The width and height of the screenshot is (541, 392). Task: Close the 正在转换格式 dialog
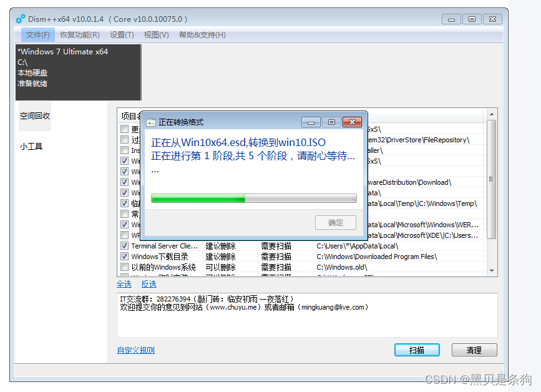352,122
